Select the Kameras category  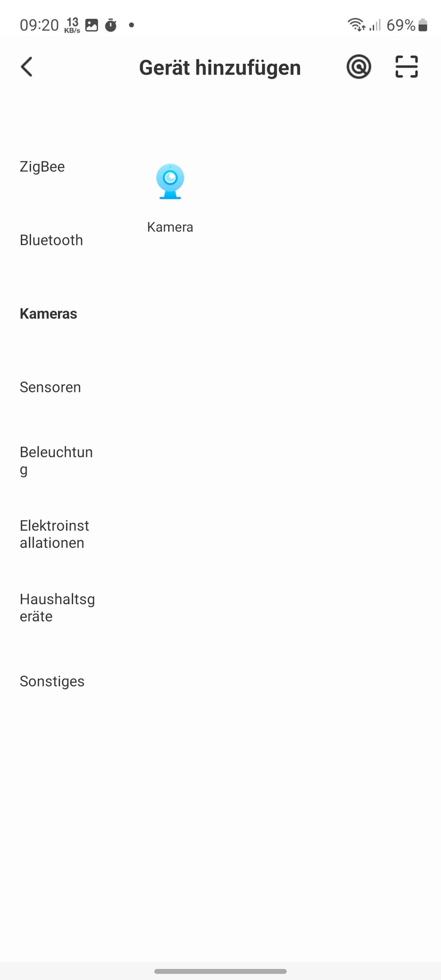coord(48,314)
